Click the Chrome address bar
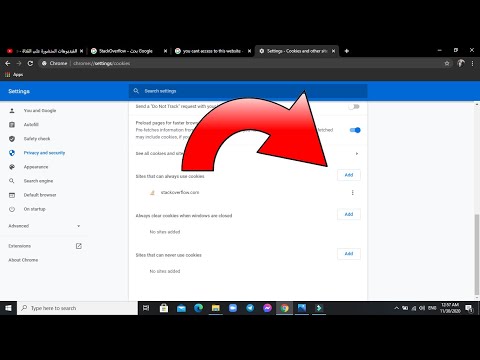The height and width of the screenshot is (360, 480). pos(245,63)
